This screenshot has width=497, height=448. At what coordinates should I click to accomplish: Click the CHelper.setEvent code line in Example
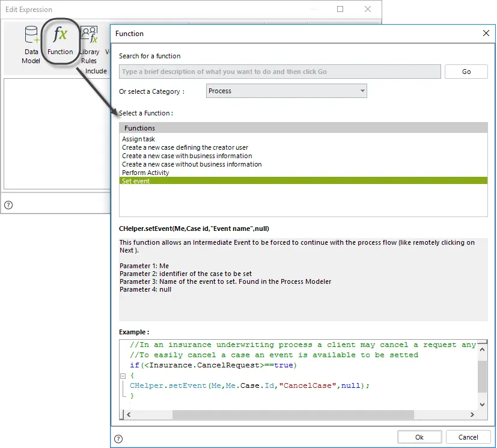click(x=249, y=386)
